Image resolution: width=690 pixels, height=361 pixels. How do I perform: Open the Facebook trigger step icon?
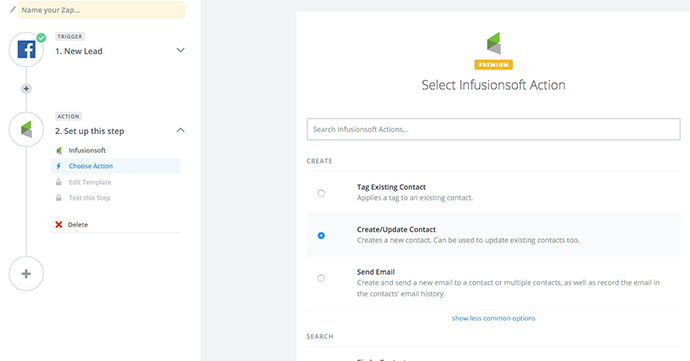click(x=26, y=49)
